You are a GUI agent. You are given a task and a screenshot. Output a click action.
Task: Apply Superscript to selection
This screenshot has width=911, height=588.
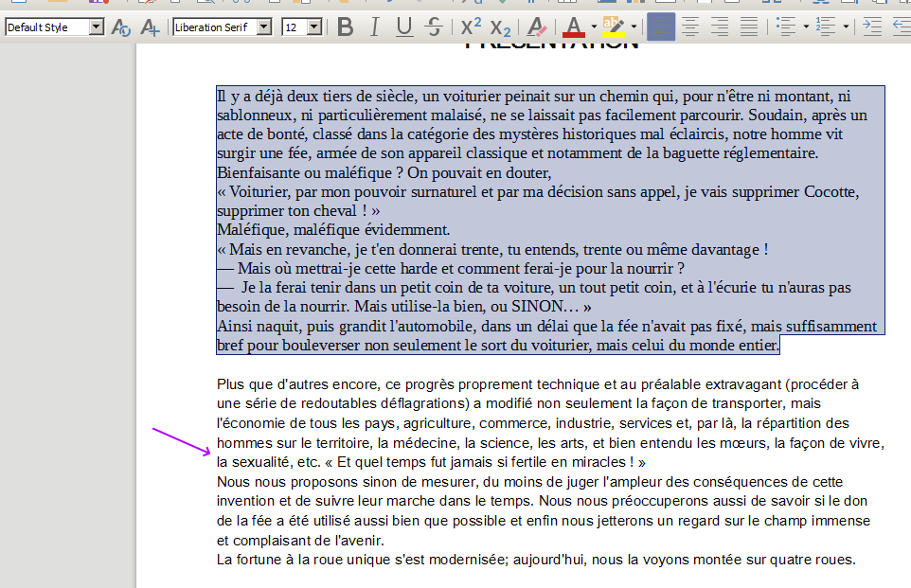(471, 27)
